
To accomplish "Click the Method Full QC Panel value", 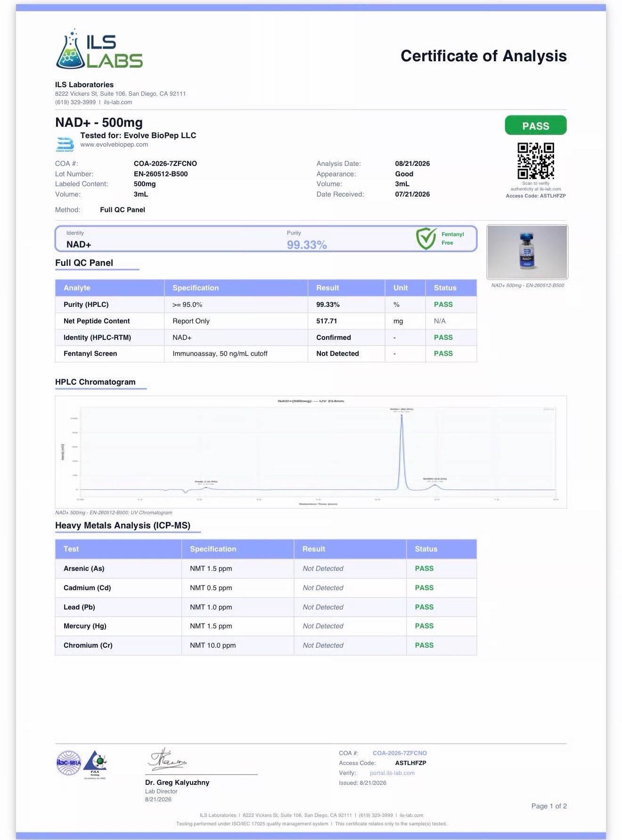I will 123,210.
